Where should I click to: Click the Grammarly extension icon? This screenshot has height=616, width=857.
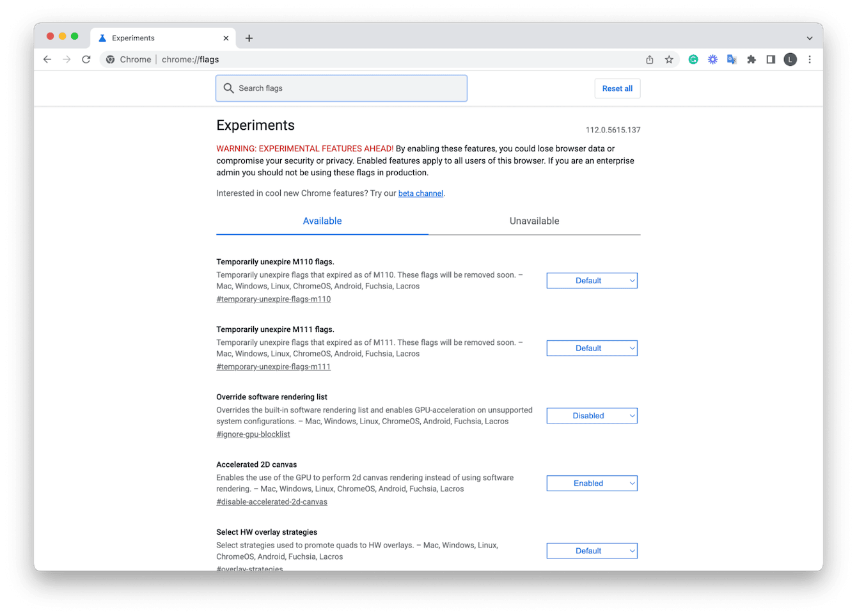(x=693, y=59)
